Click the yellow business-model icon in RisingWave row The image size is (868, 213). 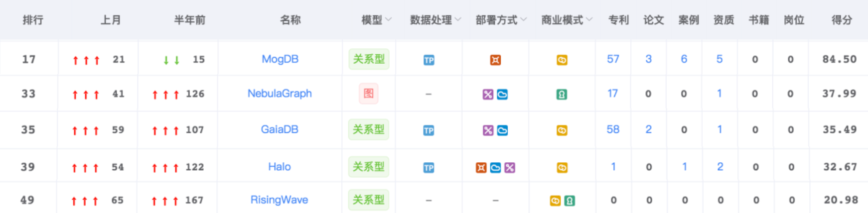point(555,201)
